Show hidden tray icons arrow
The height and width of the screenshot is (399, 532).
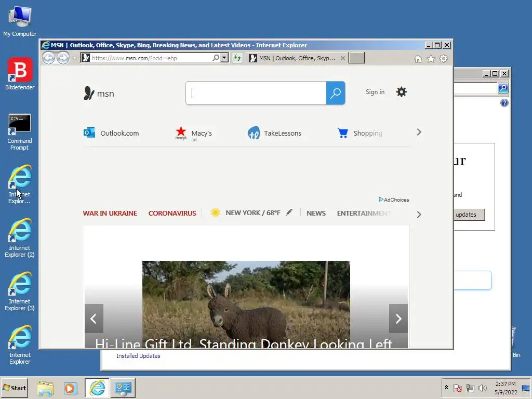tap(446, 388)
